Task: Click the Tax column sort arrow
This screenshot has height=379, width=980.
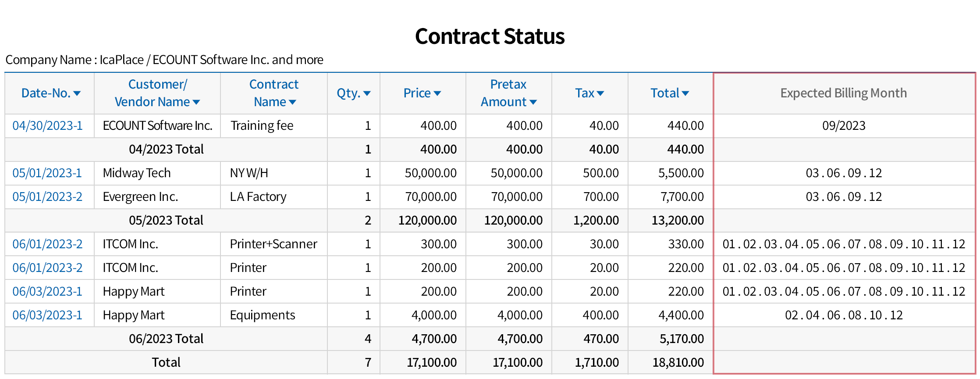Action: click(600, 93)
